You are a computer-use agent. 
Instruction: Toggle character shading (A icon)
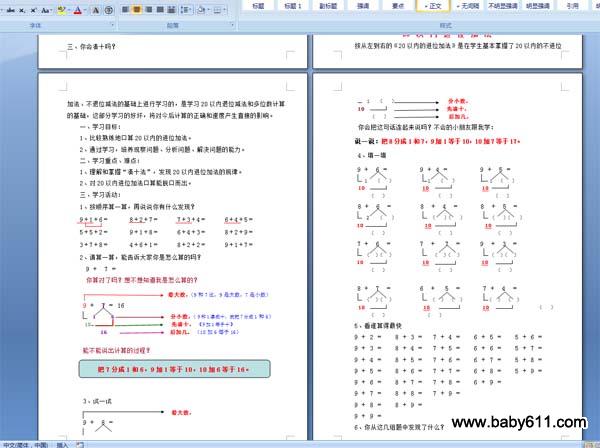(96, 10)
